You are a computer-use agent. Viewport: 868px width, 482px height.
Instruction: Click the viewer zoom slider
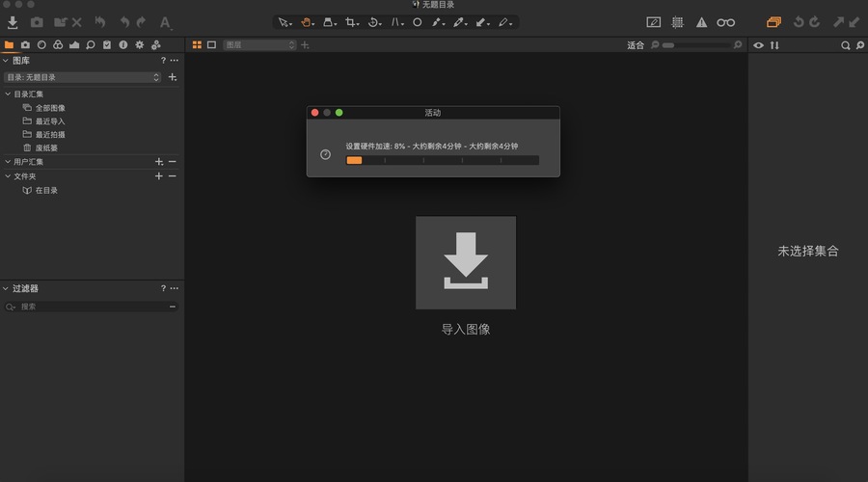(696, 44)
